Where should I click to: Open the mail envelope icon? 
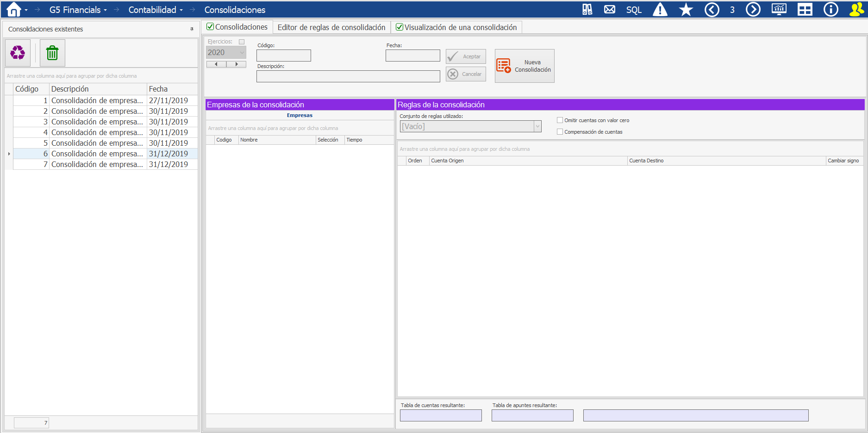tap(610, 10)
